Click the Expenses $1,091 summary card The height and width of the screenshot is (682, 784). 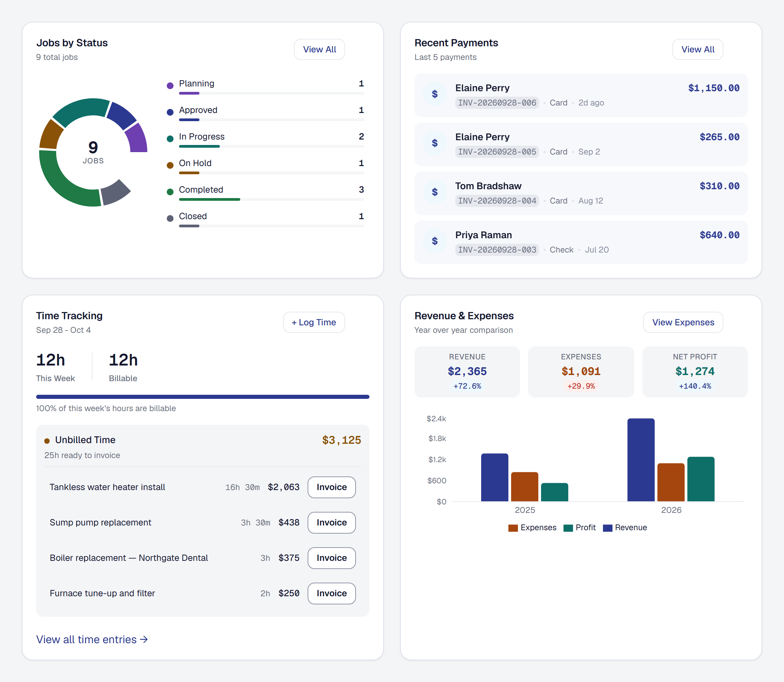coord(581,372)
